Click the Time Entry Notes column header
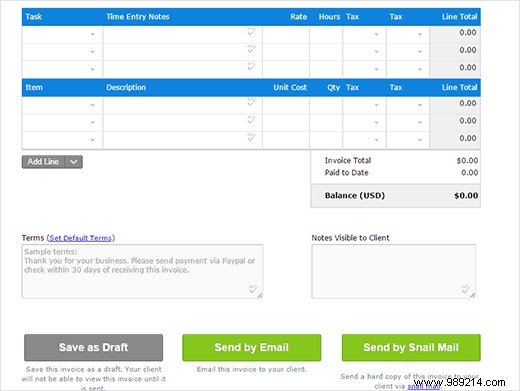 (x=138, y=17)
